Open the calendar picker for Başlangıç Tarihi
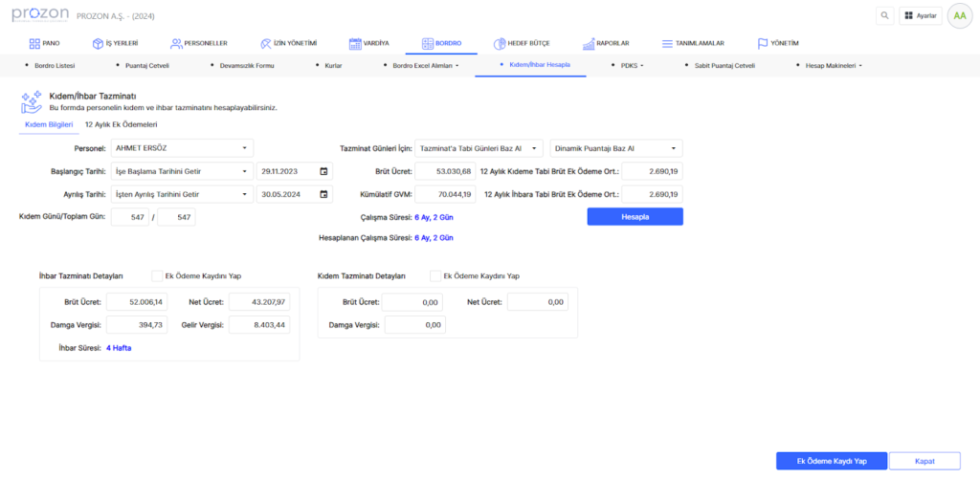980x479 pixels. pyautogui.click(x=323, y=171)
